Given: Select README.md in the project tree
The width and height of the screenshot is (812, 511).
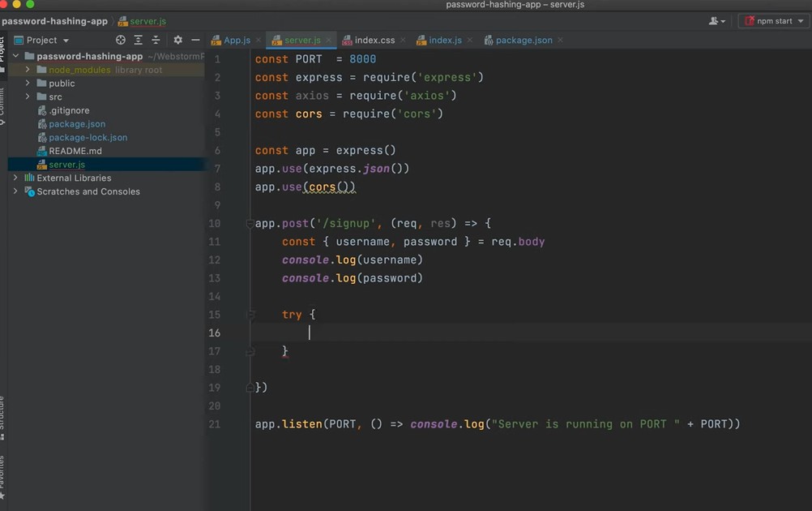Looking at the screenshot, I should (75, 151).
